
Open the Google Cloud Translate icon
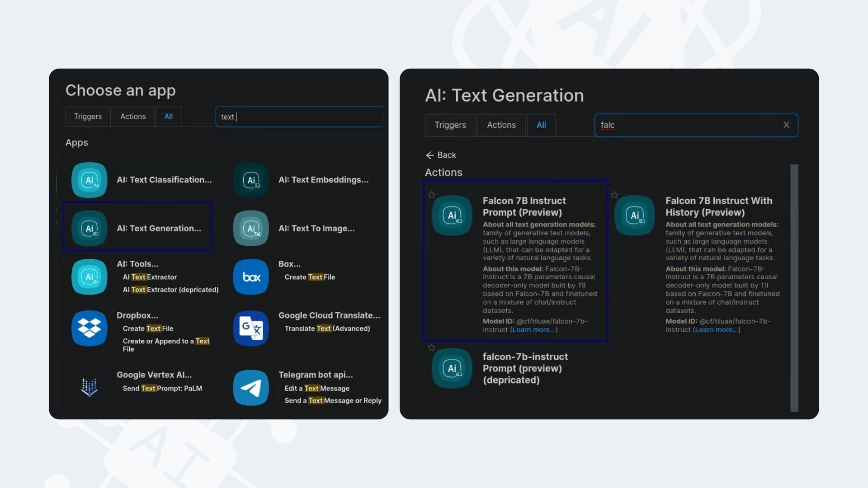pyautogui.click(x=251, y=328)
